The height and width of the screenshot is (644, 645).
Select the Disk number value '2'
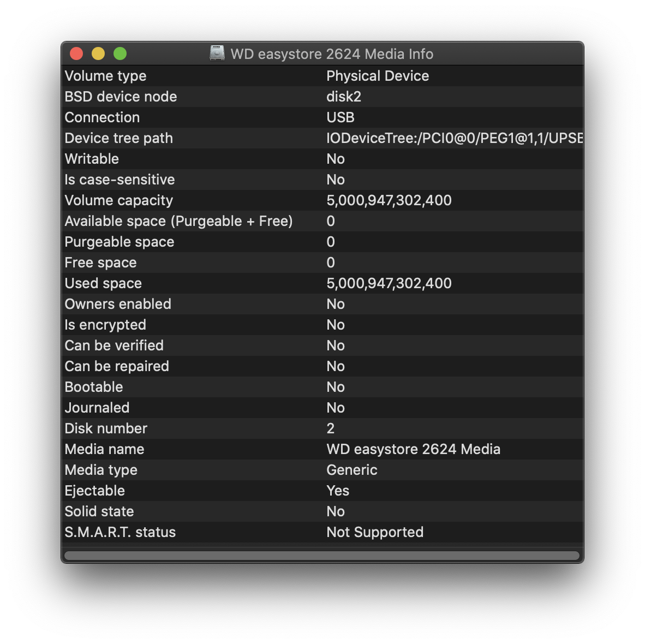coord(330,429)
